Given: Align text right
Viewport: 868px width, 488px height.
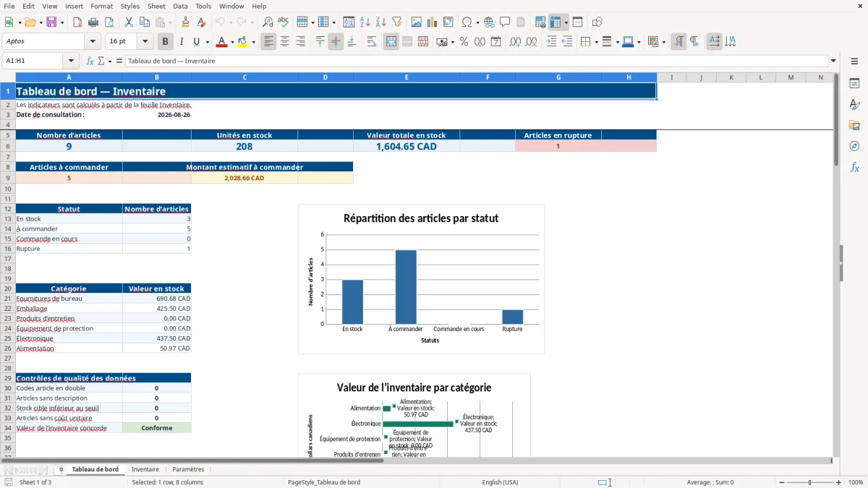Looking at the screenshot, I should tap(300, 42).
